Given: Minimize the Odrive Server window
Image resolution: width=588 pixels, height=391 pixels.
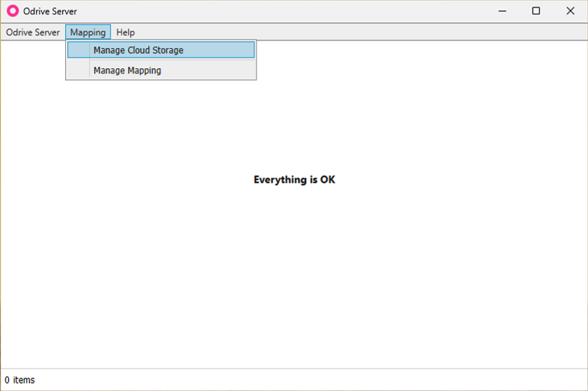Looking at the screenshot, I should (502, 11).
